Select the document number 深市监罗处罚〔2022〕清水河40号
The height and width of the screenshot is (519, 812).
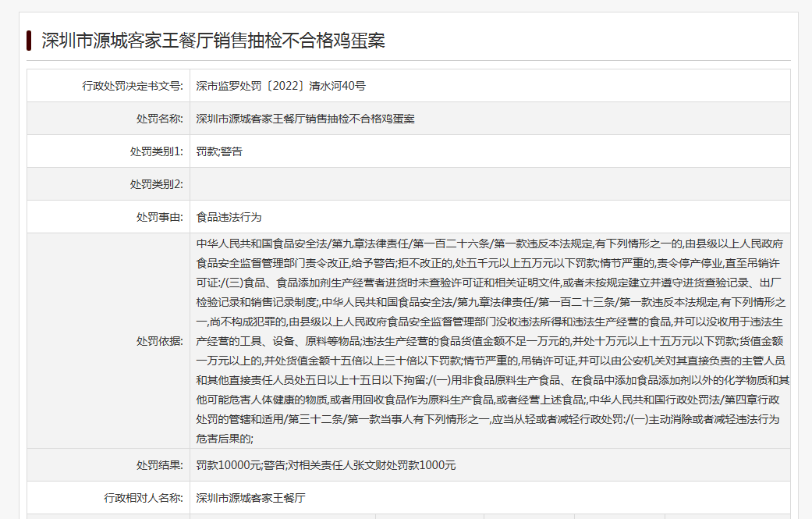pyautogui.click(x=281, y=86)
